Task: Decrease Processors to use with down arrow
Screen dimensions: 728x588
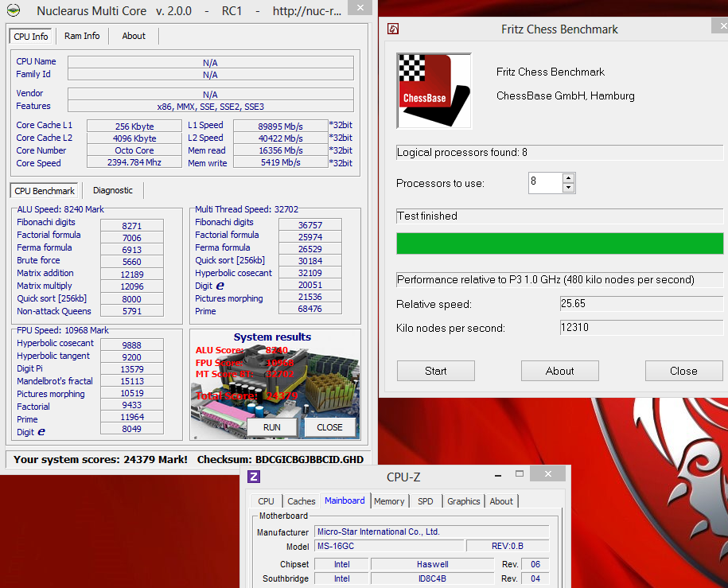Action: pos(568,188)
